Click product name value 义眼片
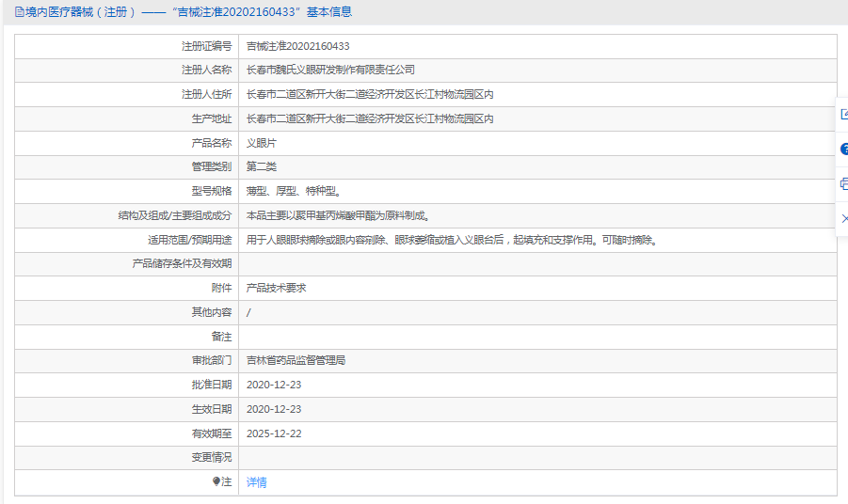The width and height of the screenshot is (848, 504). coord(262,143)
